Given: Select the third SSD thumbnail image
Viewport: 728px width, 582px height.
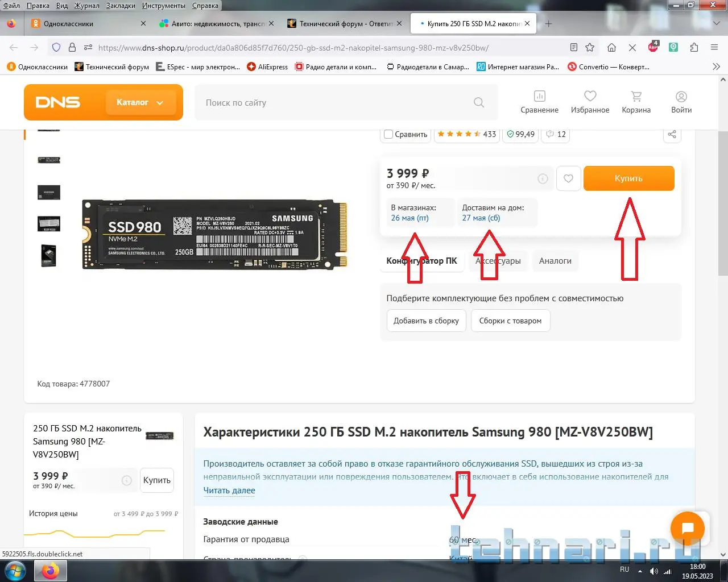Looking at the screenshot, I should 49,192.
